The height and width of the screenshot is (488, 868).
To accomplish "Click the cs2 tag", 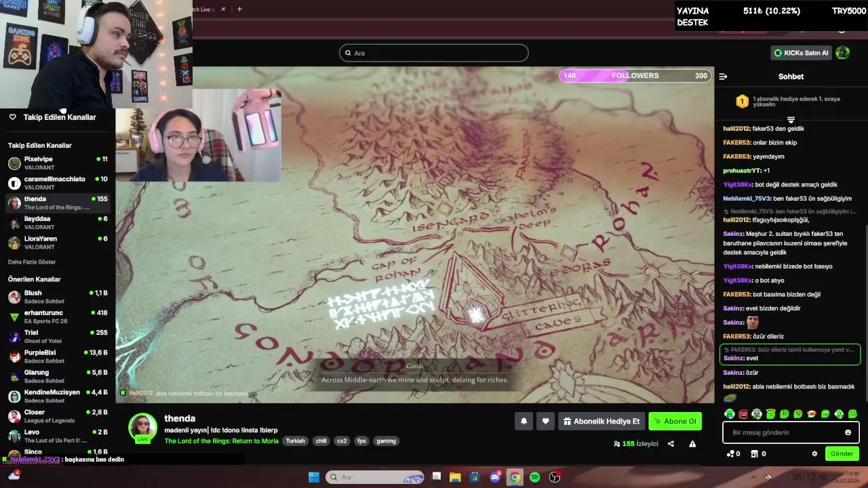I will (x=342, y=441).
